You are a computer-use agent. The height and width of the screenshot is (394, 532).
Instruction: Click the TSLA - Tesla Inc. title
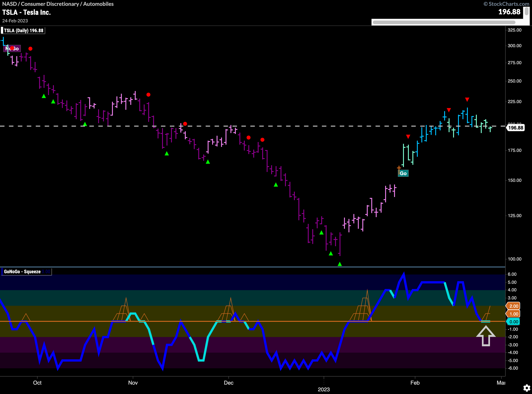point(26,12)
